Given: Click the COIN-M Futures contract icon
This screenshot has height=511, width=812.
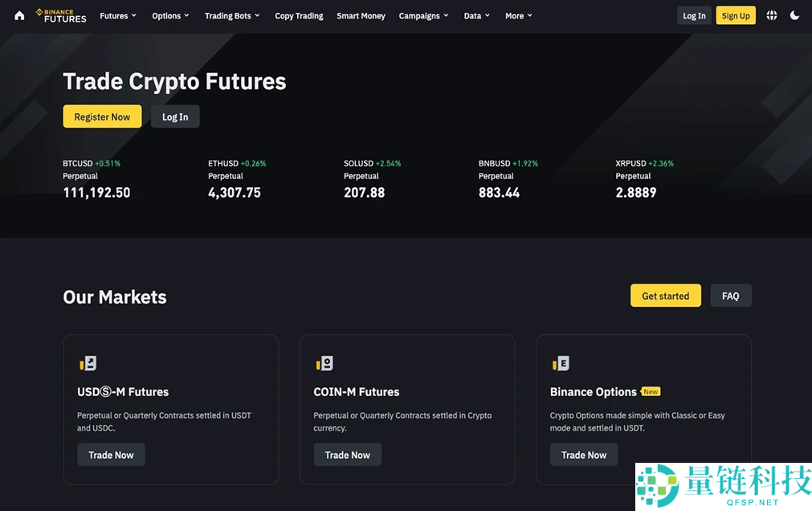Looking at the screenshot, I should tap(323, 362).
